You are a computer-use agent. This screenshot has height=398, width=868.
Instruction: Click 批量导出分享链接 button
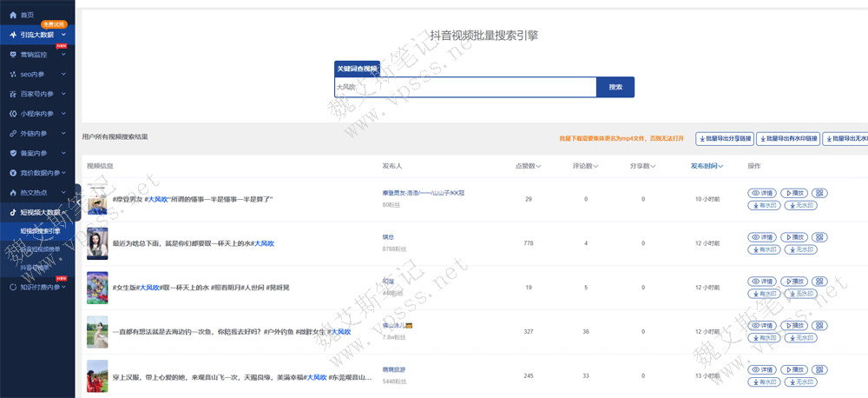click(x=725, y=139)
